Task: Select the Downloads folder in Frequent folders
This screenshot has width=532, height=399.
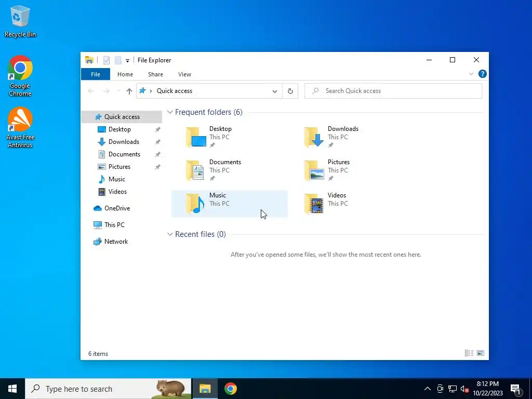Action: pos(348,137)
